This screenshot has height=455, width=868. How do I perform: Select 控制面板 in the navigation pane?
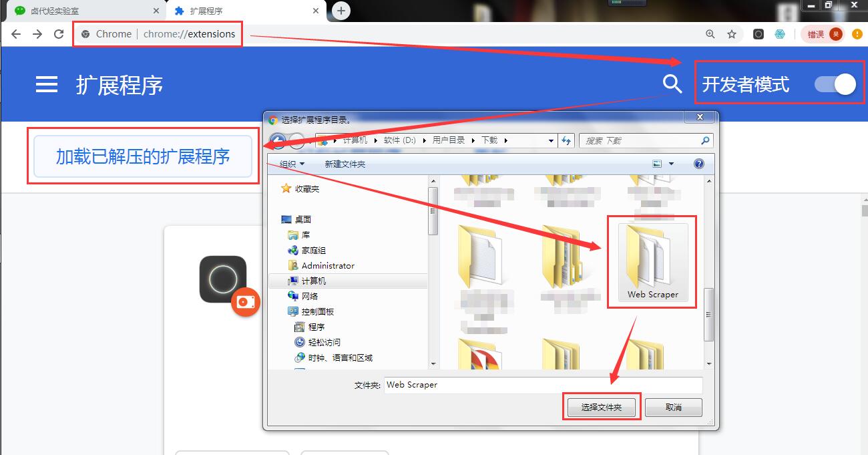click(311, 311)
